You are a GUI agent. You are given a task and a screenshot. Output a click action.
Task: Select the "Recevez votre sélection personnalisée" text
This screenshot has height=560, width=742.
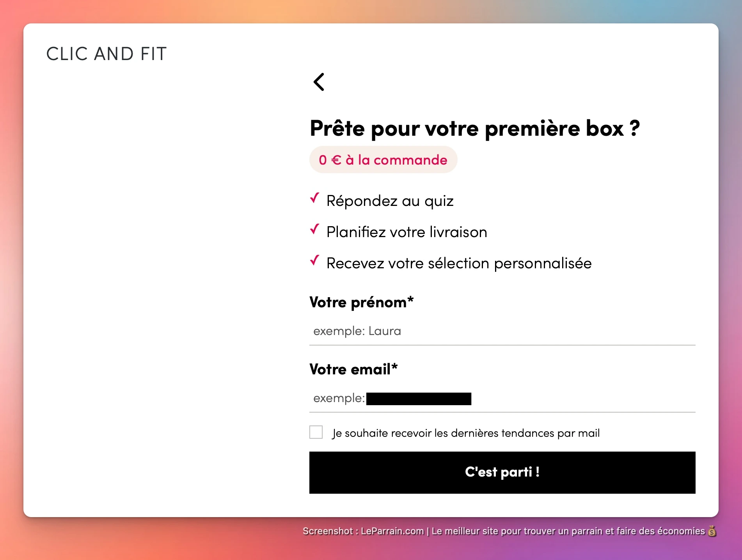tap(459, 264)
